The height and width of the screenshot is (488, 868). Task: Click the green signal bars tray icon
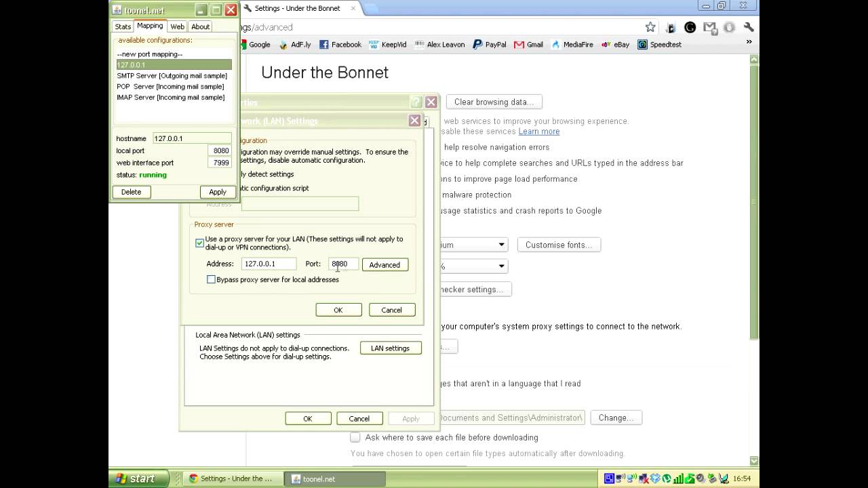[x=678, y=479]
